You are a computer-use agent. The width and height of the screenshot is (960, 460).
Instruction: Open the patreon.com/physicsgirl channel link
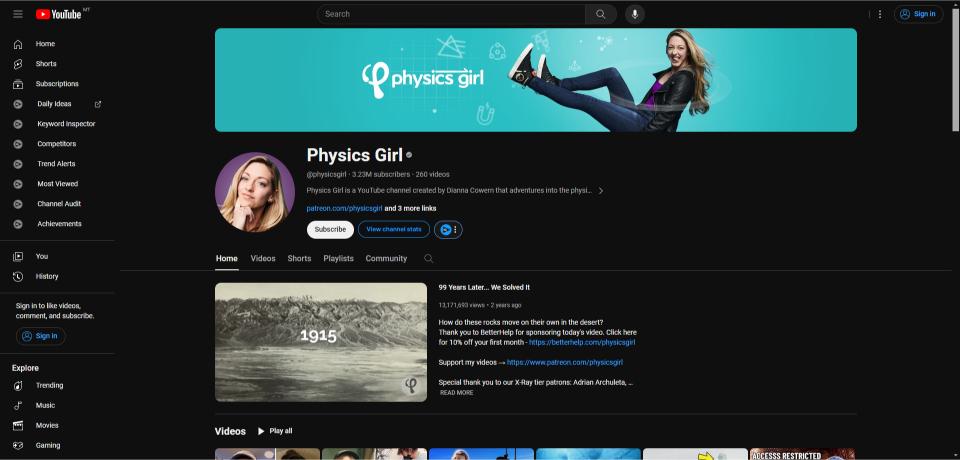(344, 208)
